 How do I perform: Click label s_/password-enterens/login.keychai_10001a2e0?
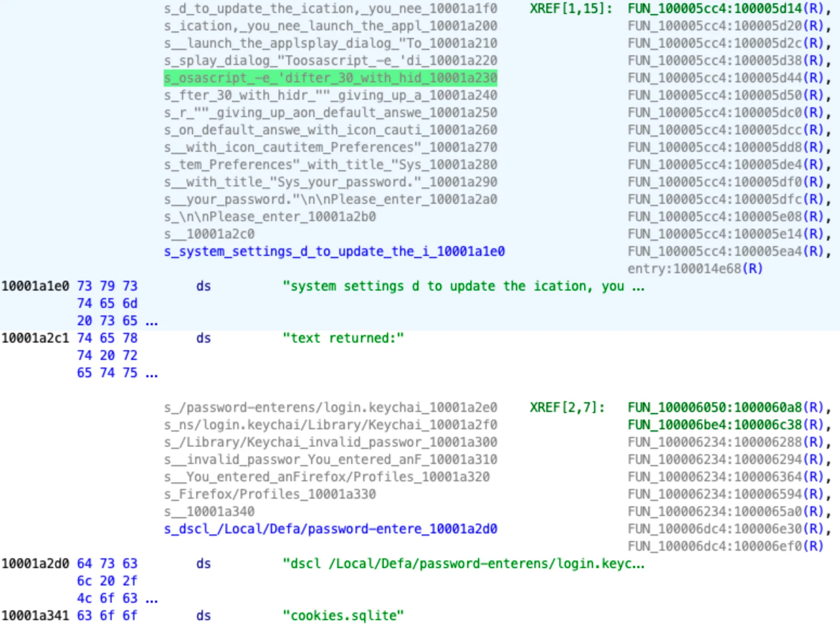[x=331, y=408]
